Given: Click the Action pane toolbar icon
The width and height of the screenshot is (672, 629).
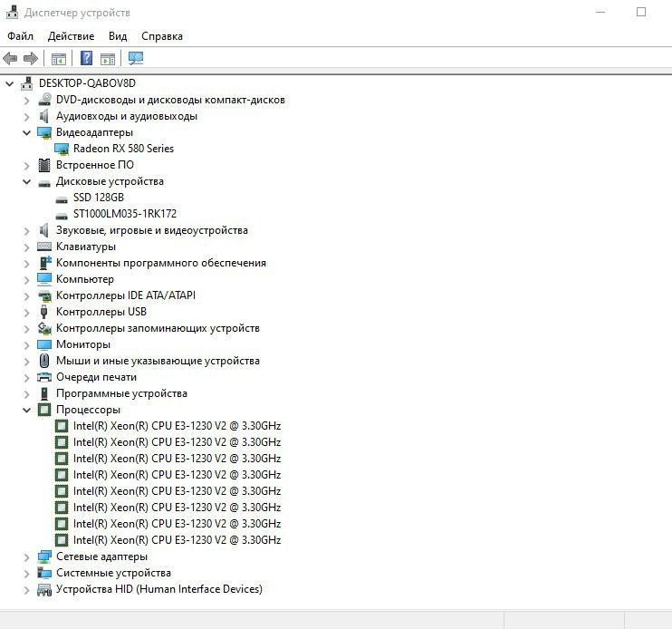Looking at the screenshot, I should tap(108, 59).
